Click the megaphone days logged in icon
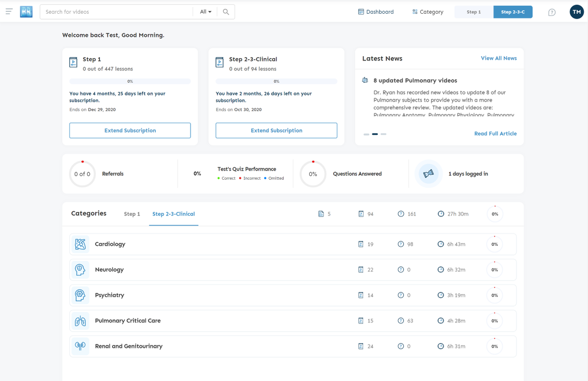Screen dimensions: 588x381 (x=428, y=174)
